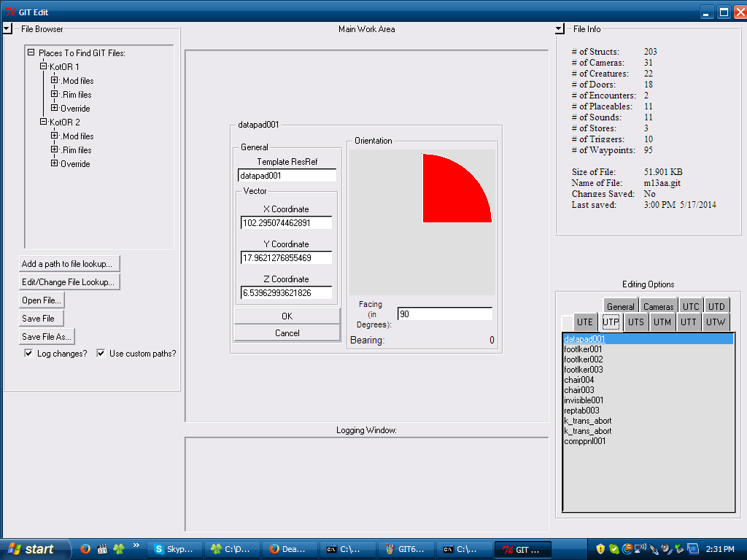Expand Mod files under KotOR 2
The width and height of the screenshot is (747, 560).
54,135
